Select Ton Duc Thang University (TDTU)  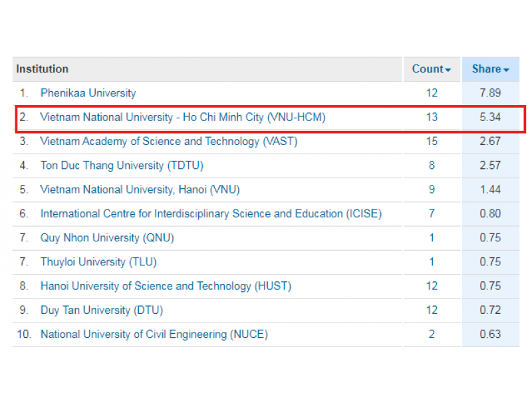coord(122,165)
